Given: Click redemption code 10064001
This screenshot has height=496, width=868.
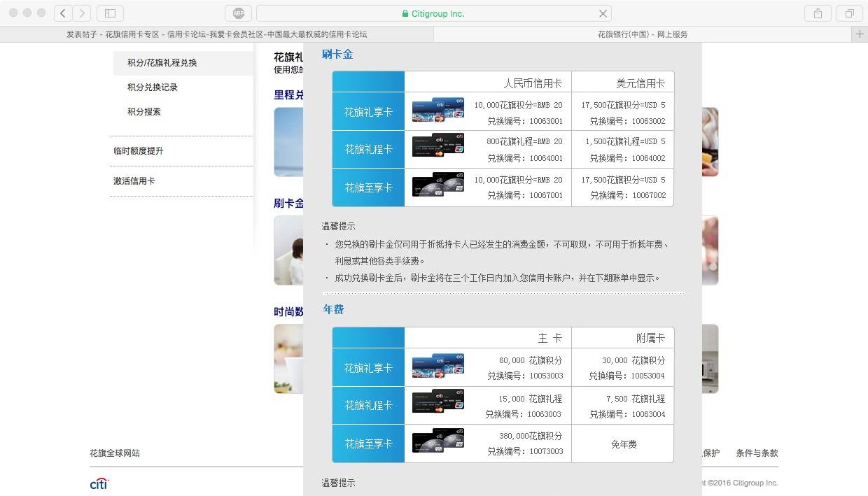Looking at the screenshot, I should tap(546, 158).
